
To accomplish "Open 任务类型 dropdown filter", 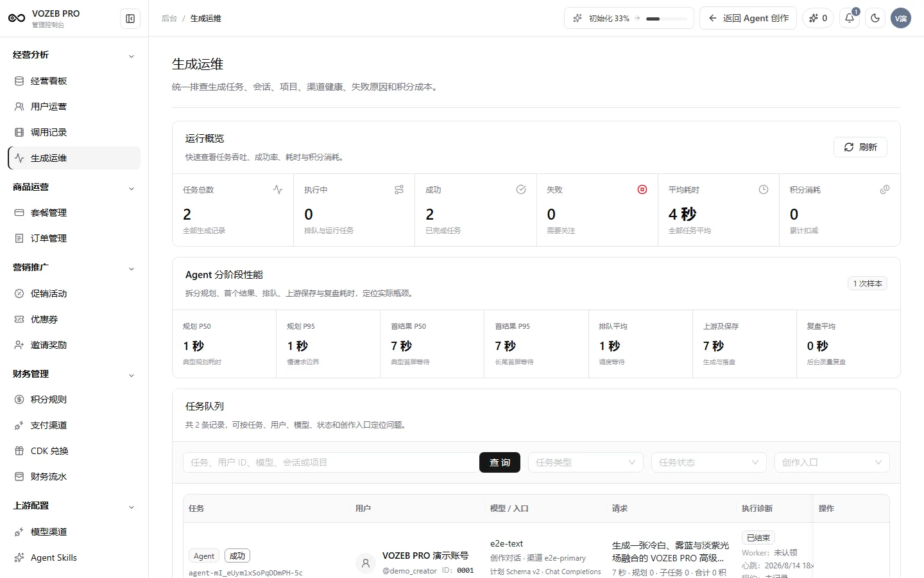I will pyautogui.click(x=585, y=462).
